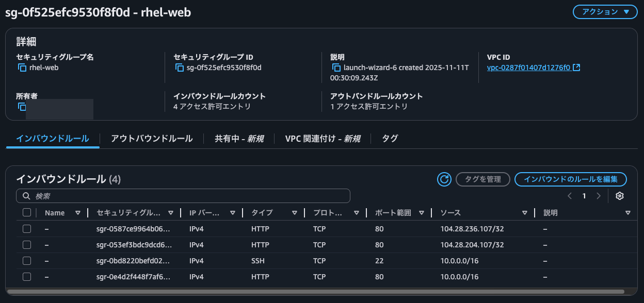The image size is (644, 303).
Task: Check the SSH port 22 rule
Action: [x=27, y=261]
